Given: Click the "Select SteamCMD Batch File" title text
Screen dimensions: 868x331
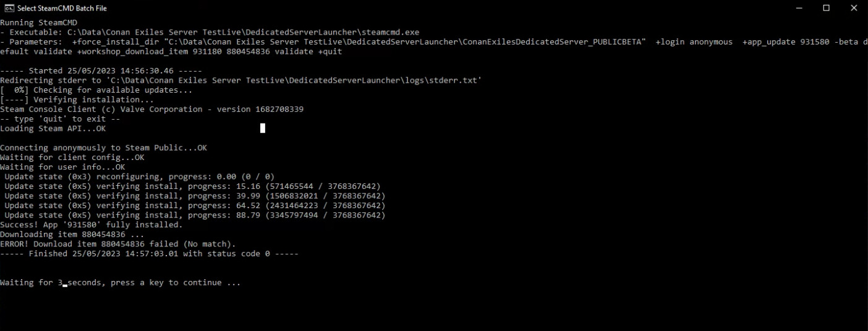Looking at the screenshot, I should pyautogui.click(x=62, y=8).
